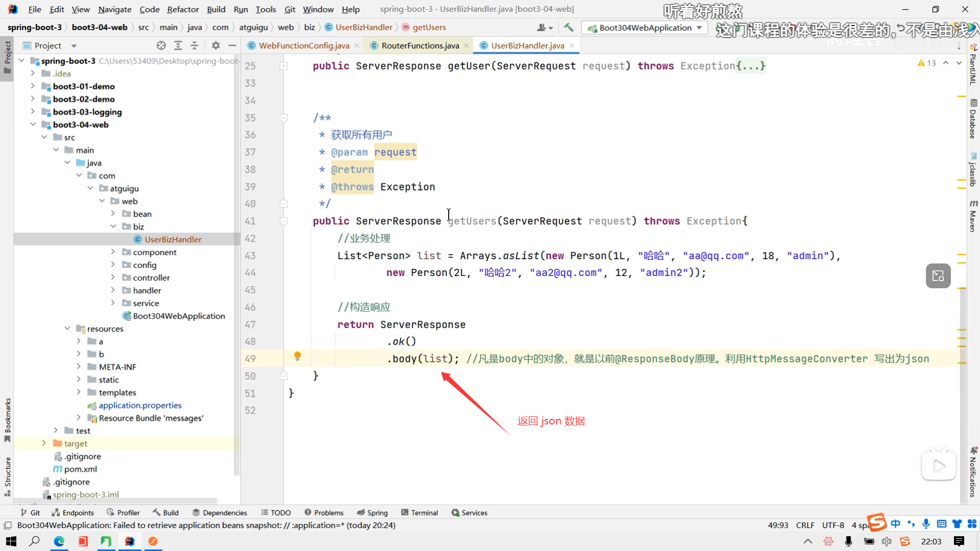This screenshot has height=551, width=980.
Task: Click UTF-8 encoding in status bar
Action: coord(833,525)
